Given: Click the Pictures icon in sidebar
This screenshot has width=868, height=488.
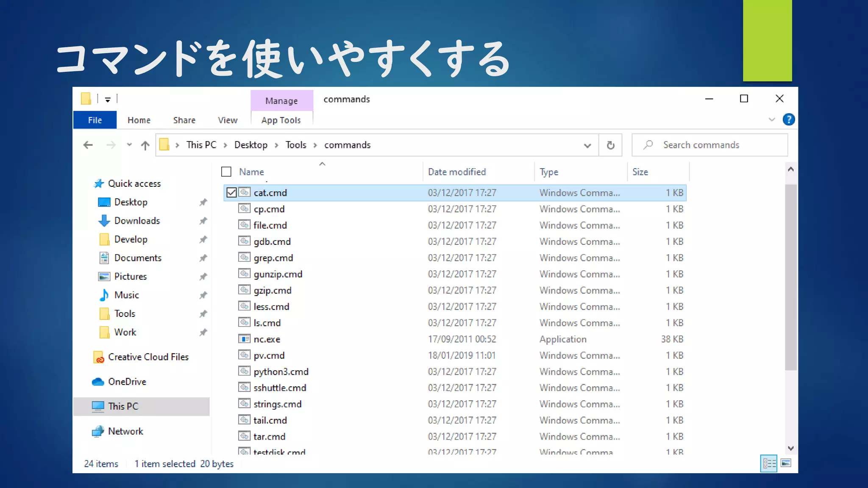Looking at the screenshot, I should [104, 277].
